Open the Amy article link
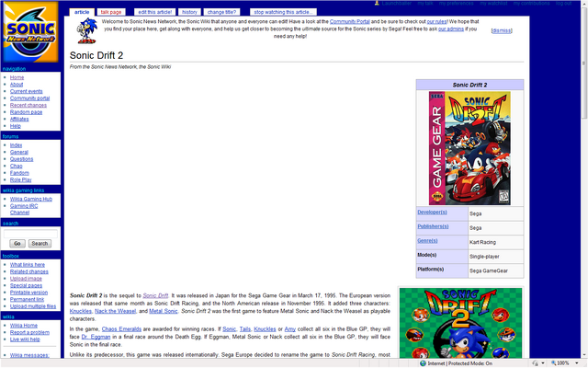The width and height of the screenshot is (588, 368). [290, 329]
